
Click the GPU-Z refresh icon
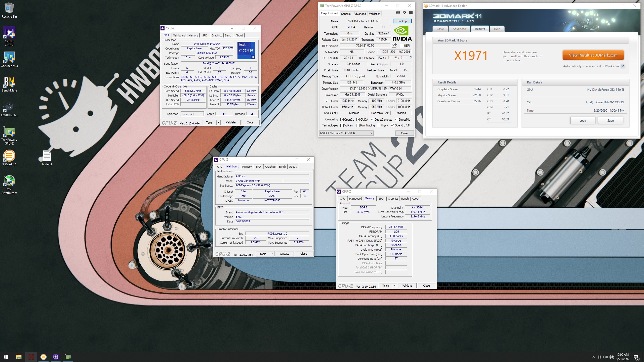(x=404, y=12)
